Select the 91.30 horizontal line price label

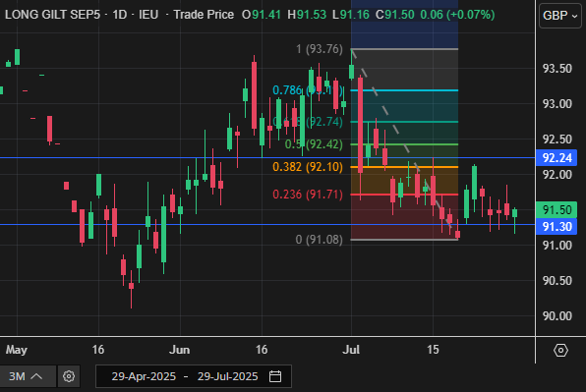coord(557,227)
